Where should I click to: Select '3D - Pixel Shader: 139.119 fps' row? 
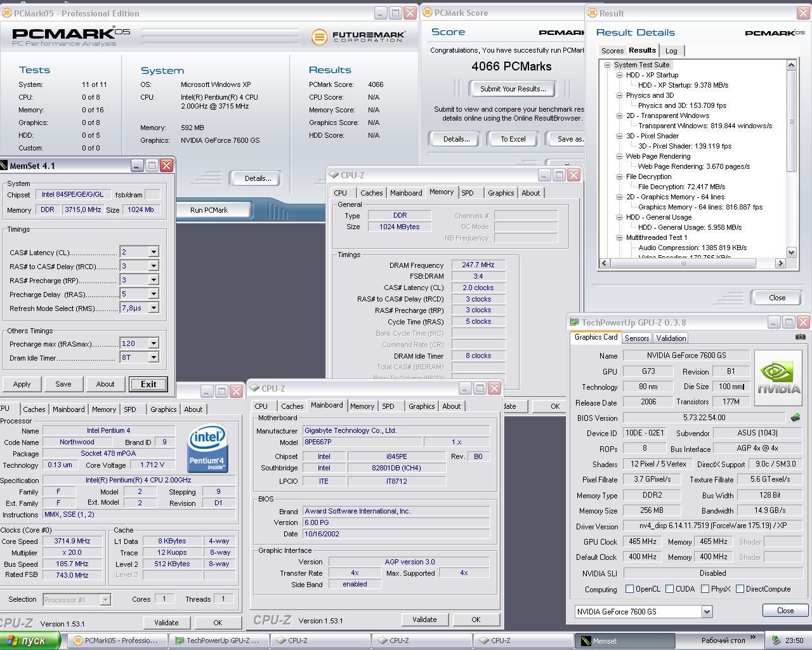[x=684, y=146]
